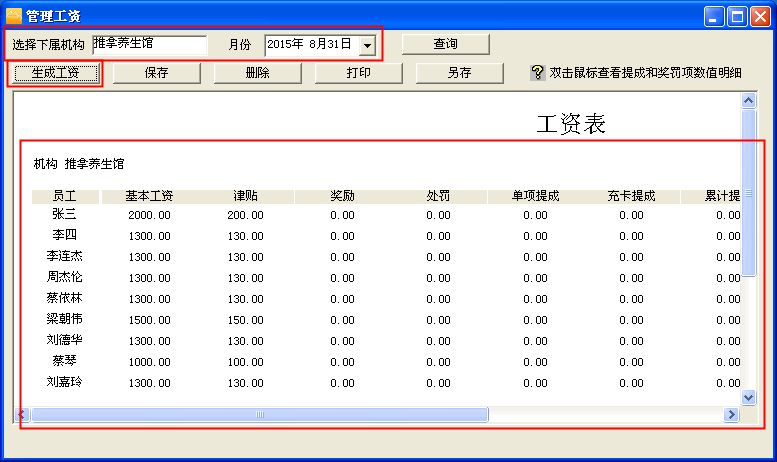Viewport: 777px width, 462px height.
Task: Click the date text 2015年 8月31日
Action: click(309, 44)
